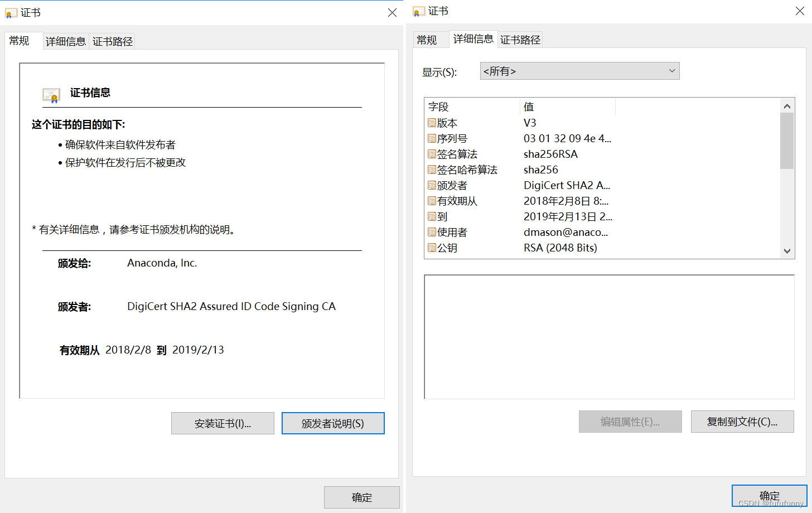Screen dimensions: 812x513
Task: Click the 安装证书(I)... button
Action: click(x=223, y=423)
